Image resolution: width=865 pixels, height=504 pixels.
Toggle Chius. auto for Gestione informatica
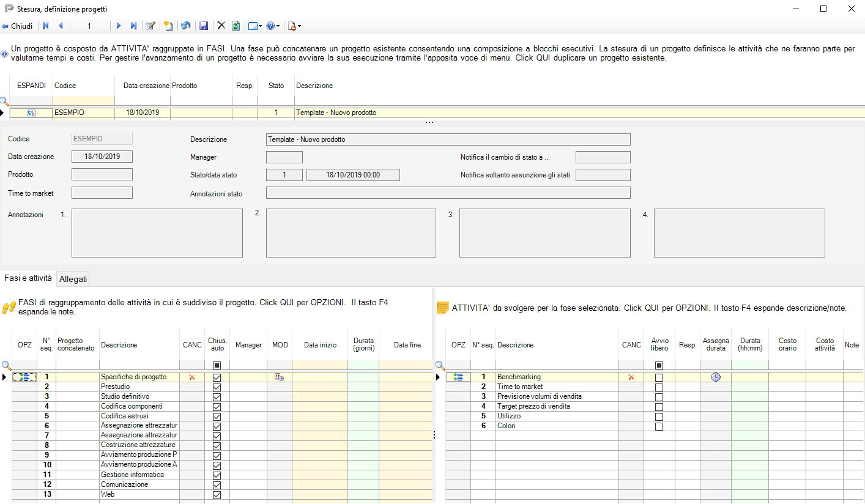coord(217,475)
